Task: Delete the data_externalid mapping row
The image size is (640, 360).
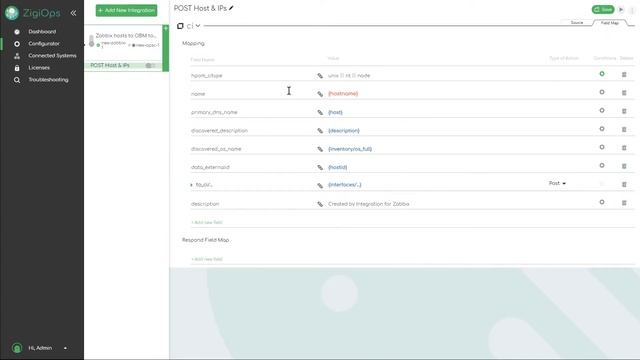Action: 624,166
